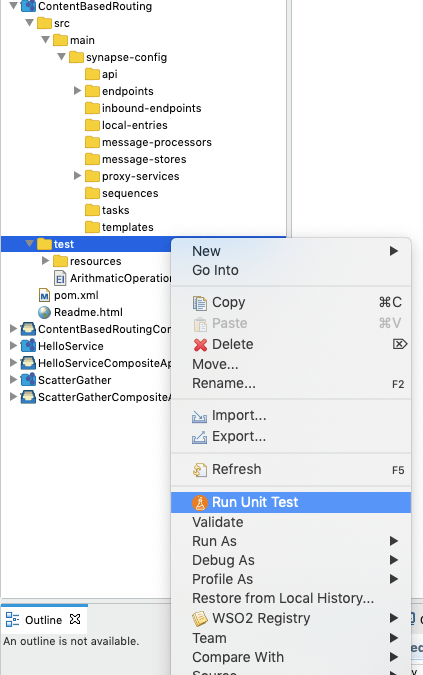Close the Outline view tab
Viewport: 423px width, 675px height.
pos(75,619)
